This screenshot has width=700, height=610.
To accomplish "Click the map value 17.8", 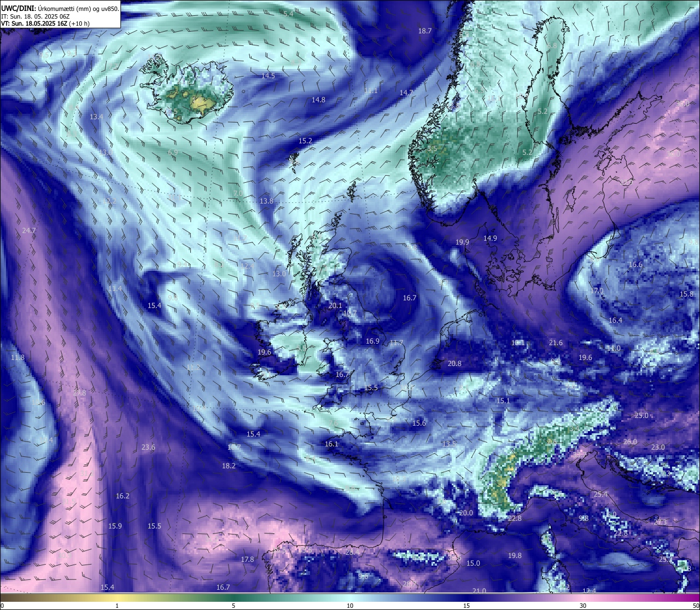I will pyautogui.click(x=247, y=560).
